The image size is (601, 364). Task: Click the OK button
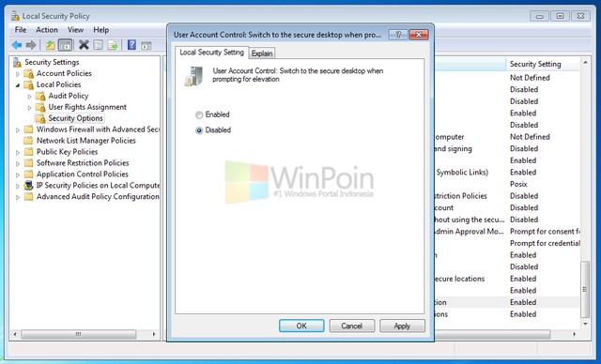pos(301,326)
